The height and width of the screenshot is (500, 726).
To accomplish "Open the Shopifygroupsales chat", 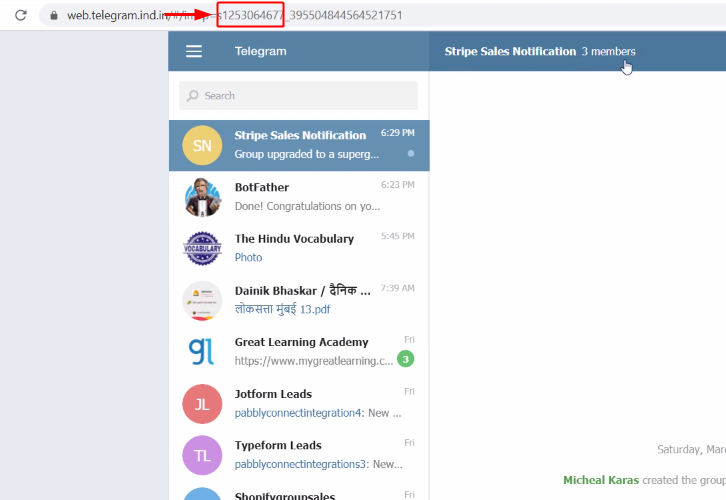I will click(x=299, y=493).
